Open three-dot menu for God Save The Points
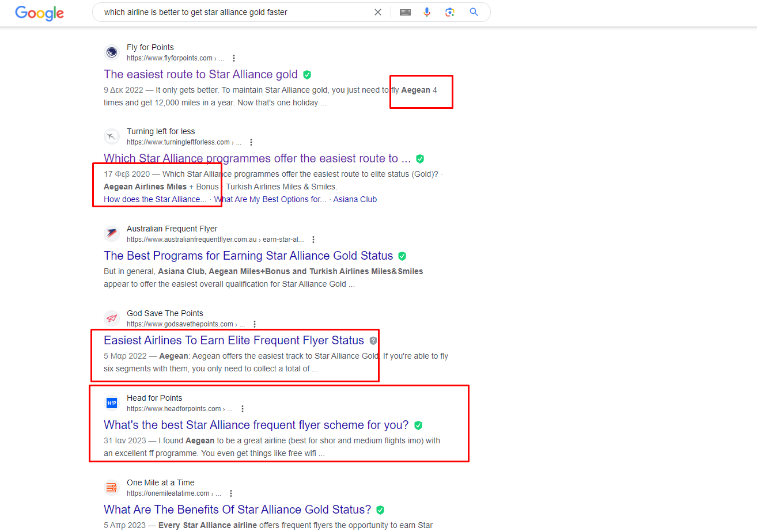 click(x=255, y=324)
